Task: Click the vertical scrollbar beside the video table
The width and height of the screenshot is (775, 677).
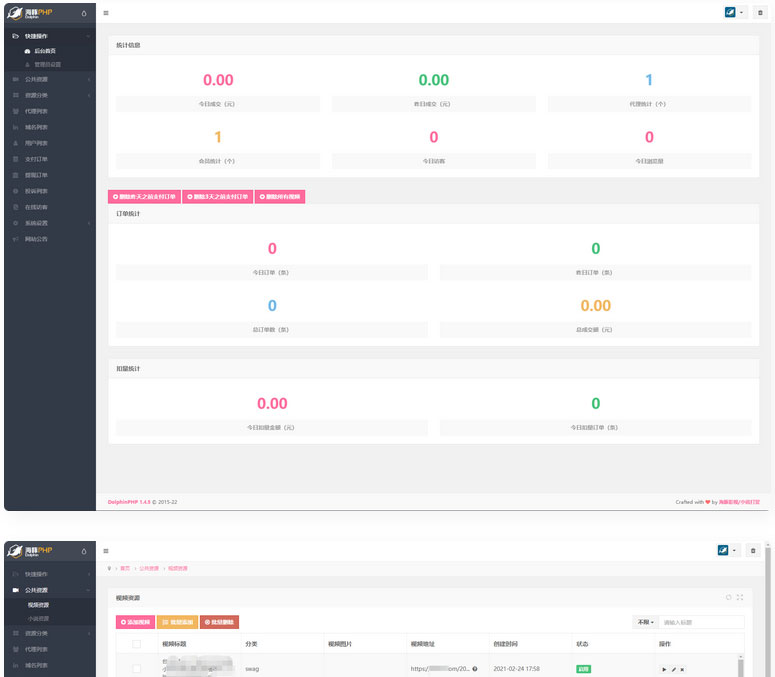Action: click(741, 665)
